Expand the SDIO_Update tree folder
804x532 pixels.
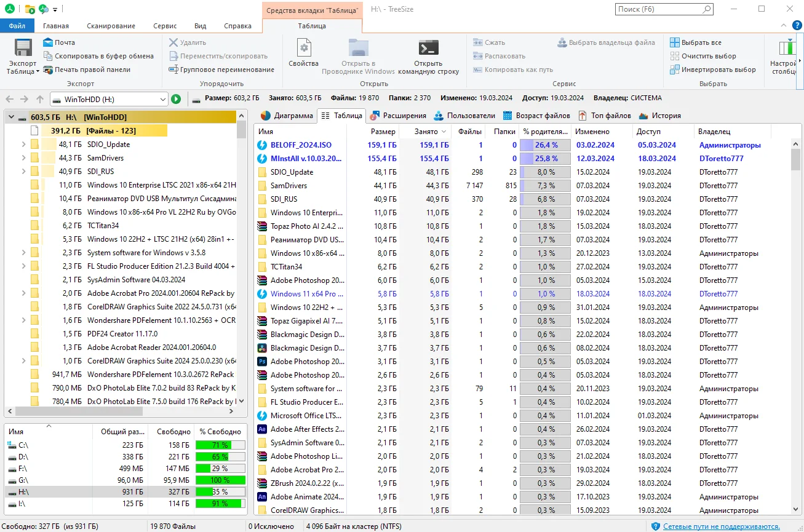tap(23, 145)
